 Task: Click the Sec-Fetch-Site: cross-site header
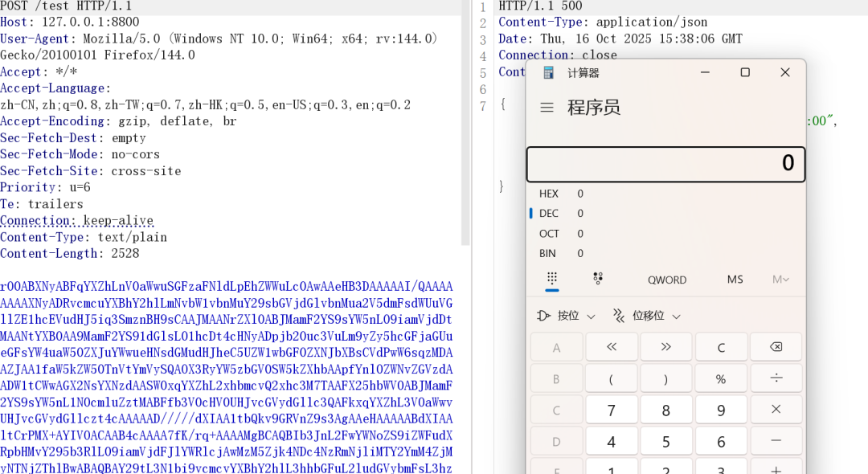point(91,171)
